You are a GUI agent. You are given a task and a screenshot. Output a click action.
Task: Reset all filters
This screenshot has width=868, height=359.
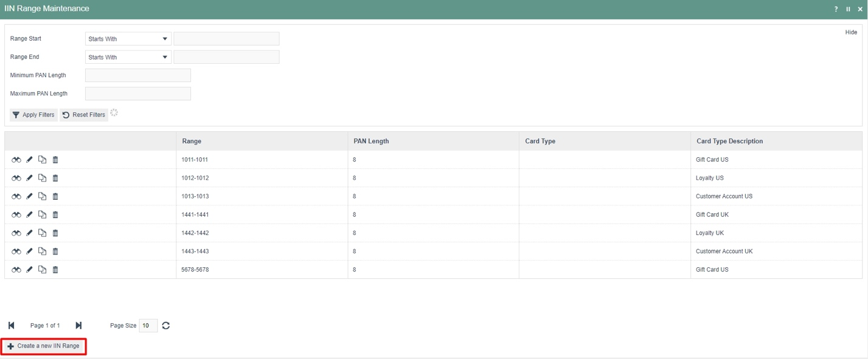83,114
